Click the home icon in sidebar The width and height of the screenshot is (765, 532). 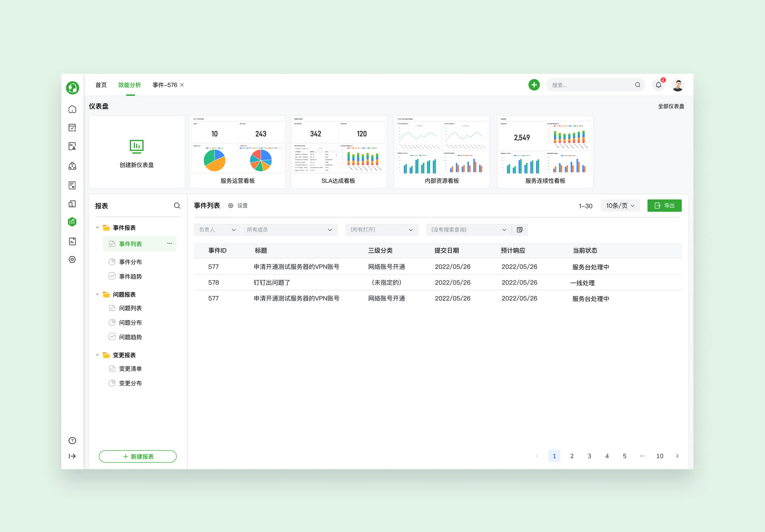(x=72, y=109)
